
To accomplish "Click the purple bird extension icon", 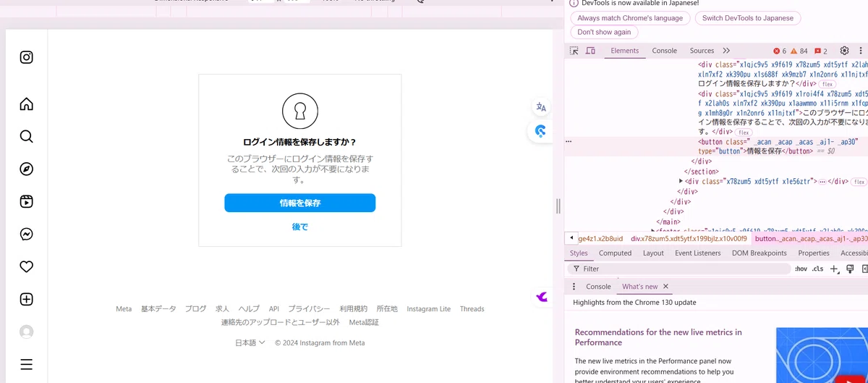I will click(x=542, y=297).
